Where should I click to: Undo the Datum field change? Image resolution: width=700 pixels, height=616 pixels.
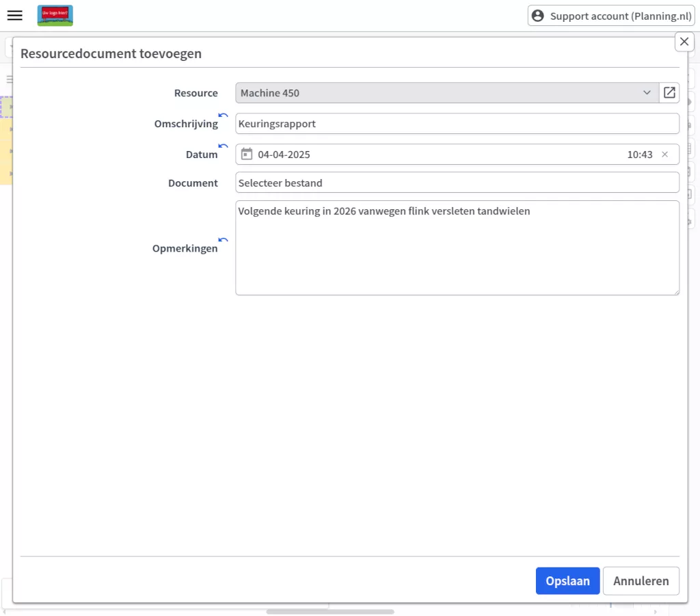click(x=223, y=146)
